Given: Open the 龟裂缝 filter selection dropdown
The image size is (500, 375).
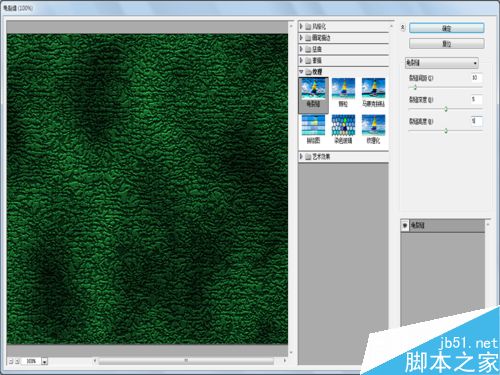Looking at the screenshot, I should (x=442, y=63).
